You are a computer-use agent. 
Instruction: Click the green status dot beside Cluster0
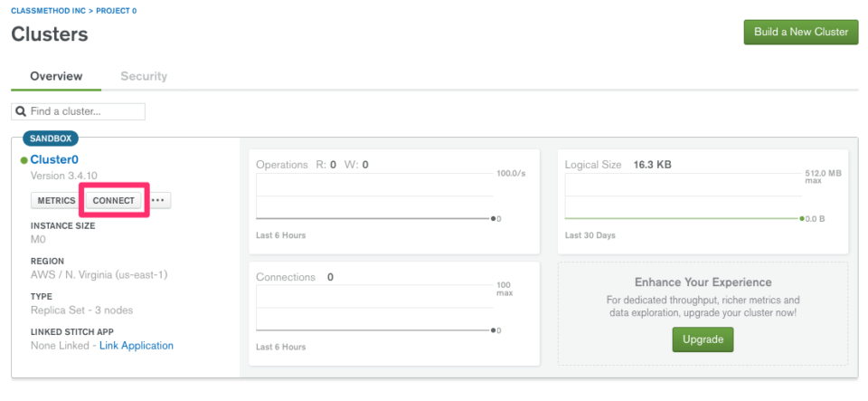(x=24, y=160)
